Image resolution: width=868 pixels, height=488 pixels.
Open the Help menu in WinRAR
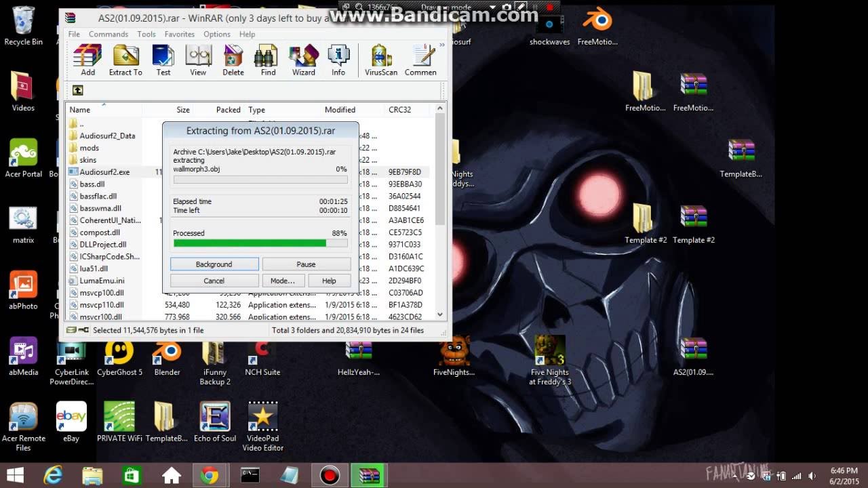pyautogui.click(x=248, y=34)
